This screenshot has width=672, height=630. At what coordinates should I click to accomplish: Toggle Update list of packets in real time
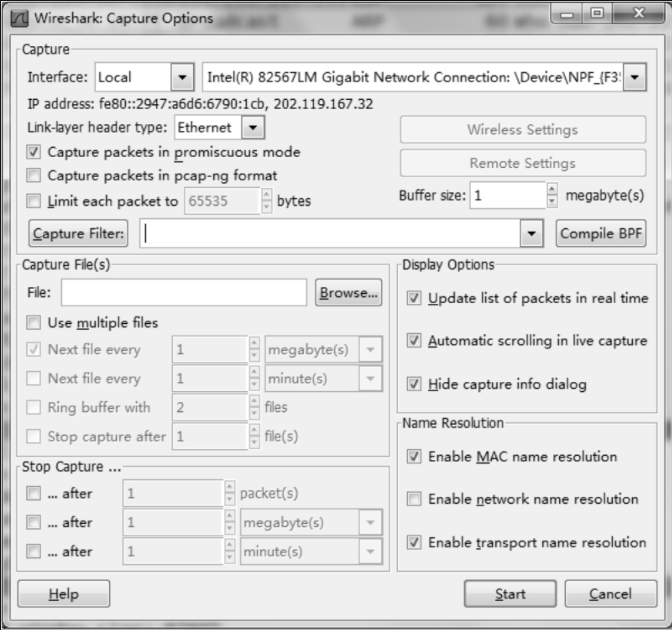click(414, 298)
